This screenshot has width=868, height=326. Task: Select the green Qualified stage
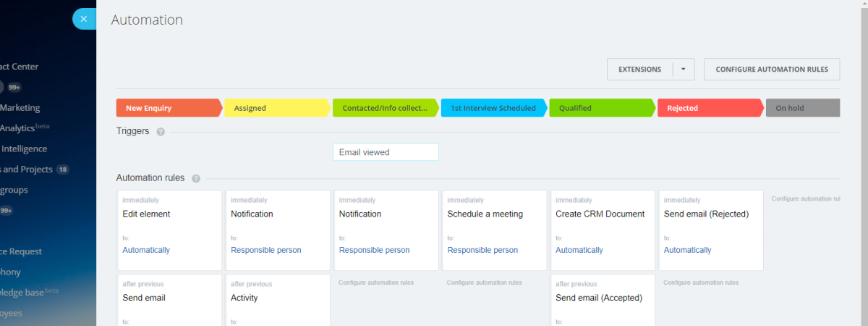click(602, 108)
